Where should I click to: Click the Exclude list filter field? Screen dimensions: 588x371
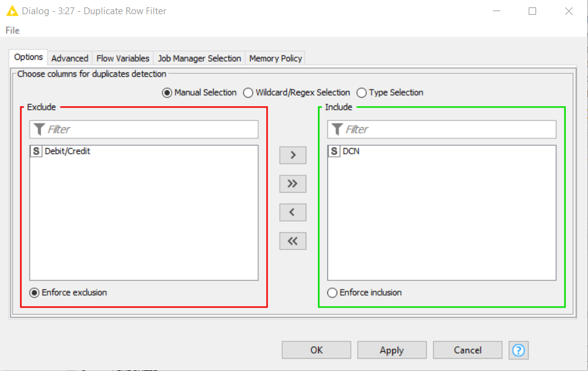click(x=148, y=130)
